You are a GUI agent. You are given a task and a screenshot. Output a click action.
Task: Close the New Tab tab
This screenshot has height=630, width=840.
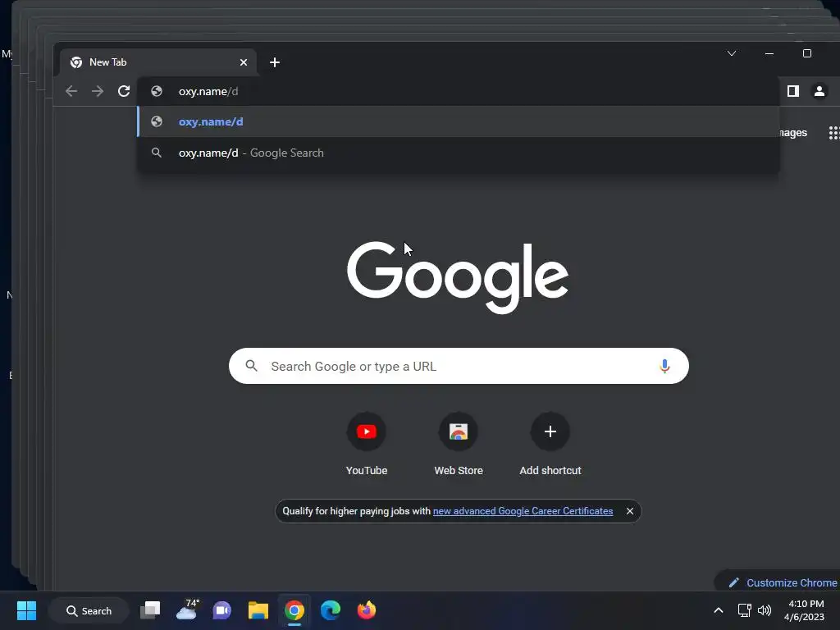(243, 62)
